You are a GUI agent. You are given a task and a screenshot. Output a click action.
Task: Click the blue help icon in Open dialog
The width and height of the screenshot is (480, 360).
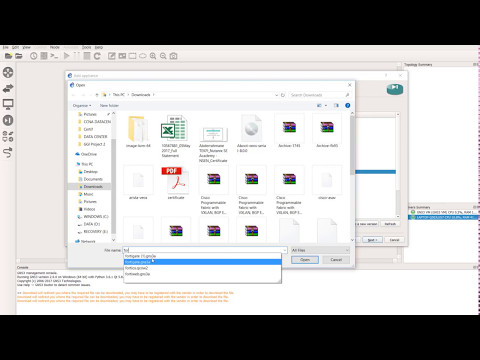(347, 105)
